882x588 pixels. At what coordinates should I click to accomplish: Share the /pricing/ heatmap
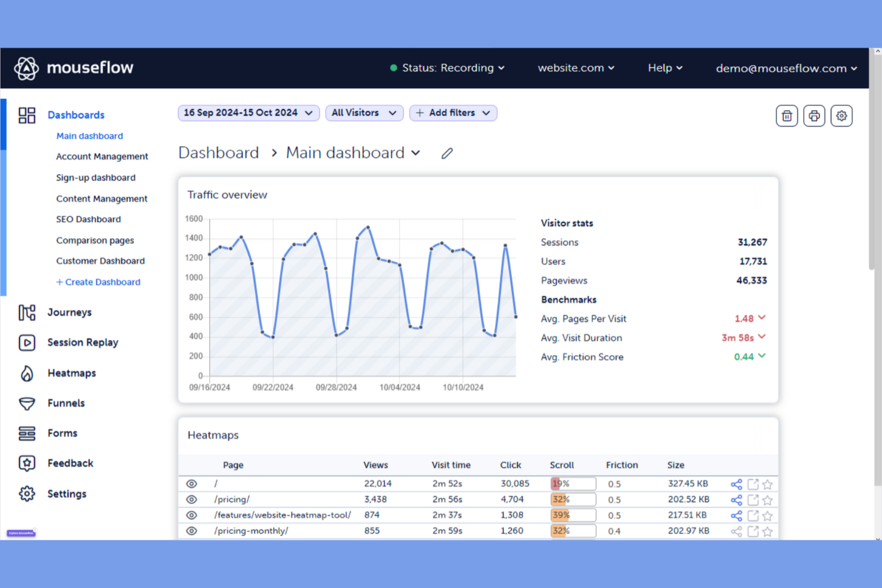click(x=737, y=500)
